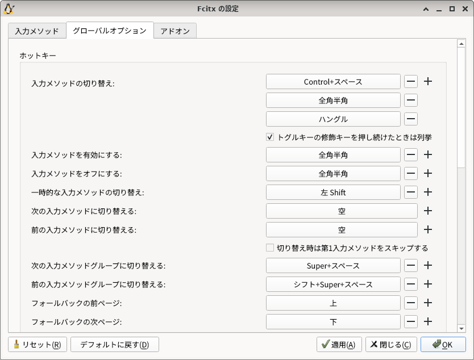
Task: Click the vertical scrollbar thumb
Action: point(461,107)
